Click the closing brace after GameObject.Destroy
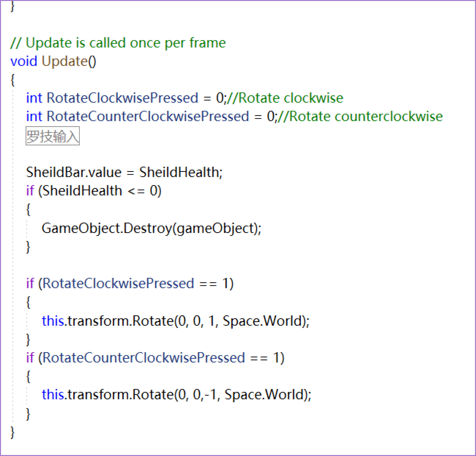 coord(28,247)
